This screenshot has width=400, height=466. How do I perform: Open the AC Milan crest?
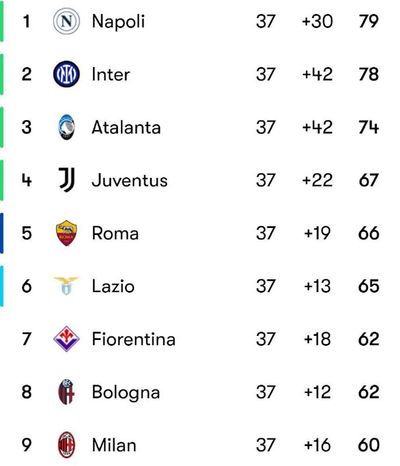click(x=66, y=445)
